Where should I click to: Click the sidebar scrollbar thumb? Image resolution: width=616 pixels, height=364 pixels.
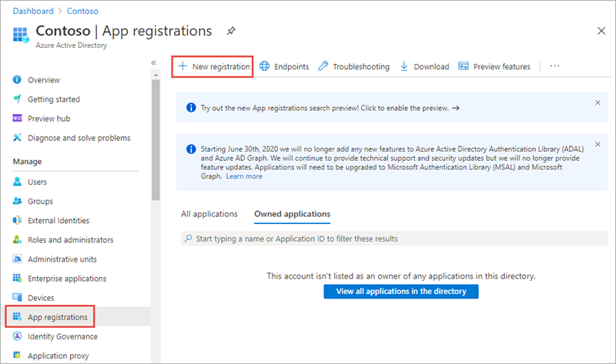[156, 140]
